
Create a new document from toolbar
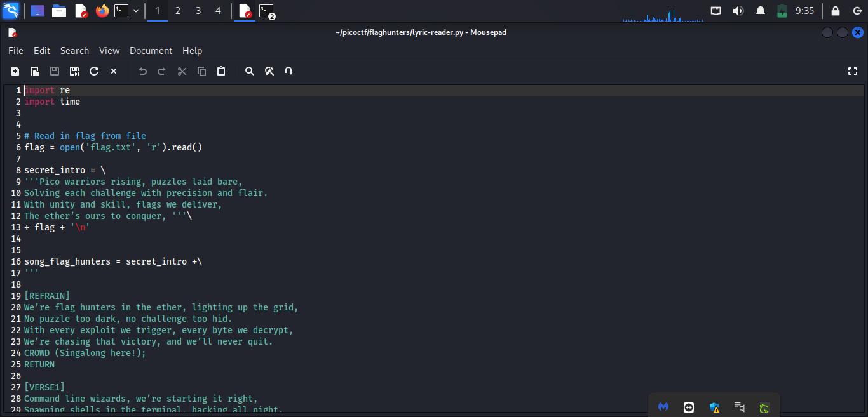pyautogui.click(x=15, y=71)
